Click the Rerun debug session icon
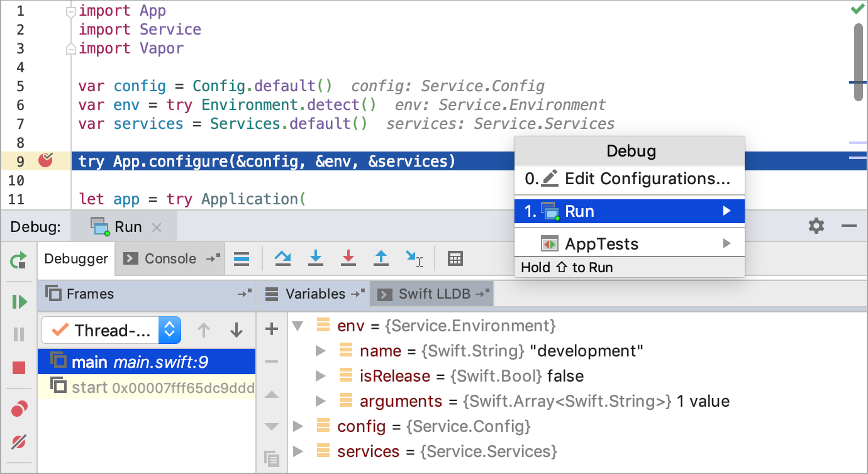Viewport: 868px width, 474px height. coord(19,260)
